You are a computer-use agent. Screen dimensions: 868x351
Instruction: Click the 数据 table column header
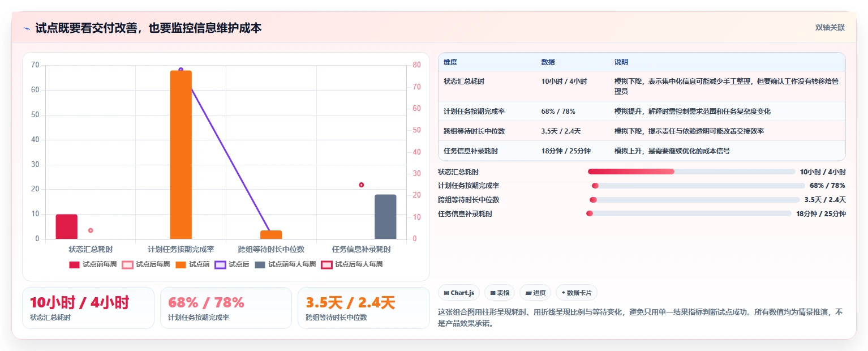click(548, 62)
